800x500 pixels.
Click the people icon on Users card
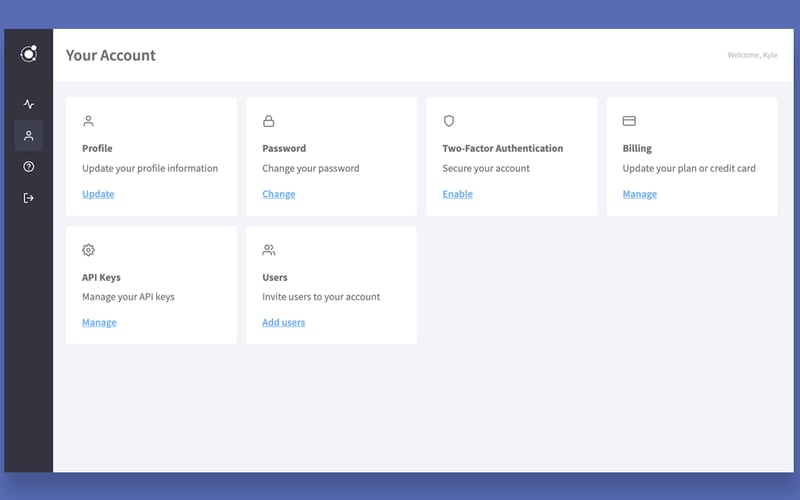point(268,250)
